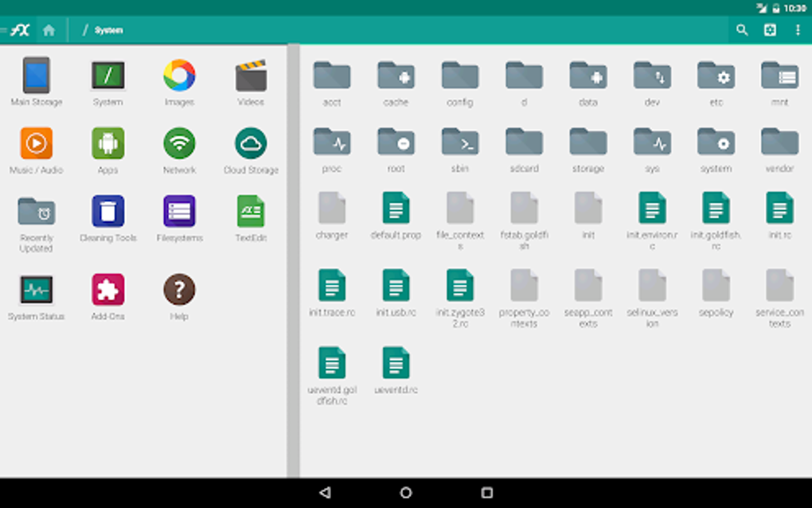Open System Status

coord(34,288)
